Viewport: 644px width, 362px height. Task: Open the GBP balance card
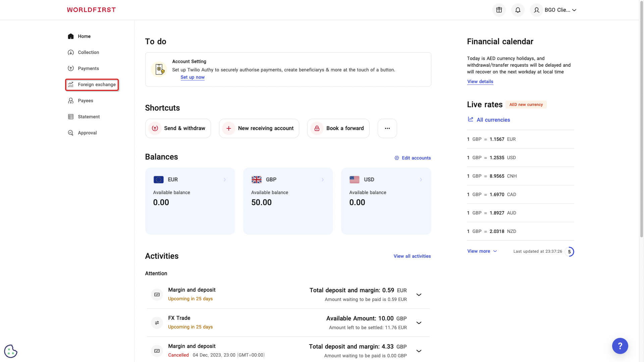[288, 201]
